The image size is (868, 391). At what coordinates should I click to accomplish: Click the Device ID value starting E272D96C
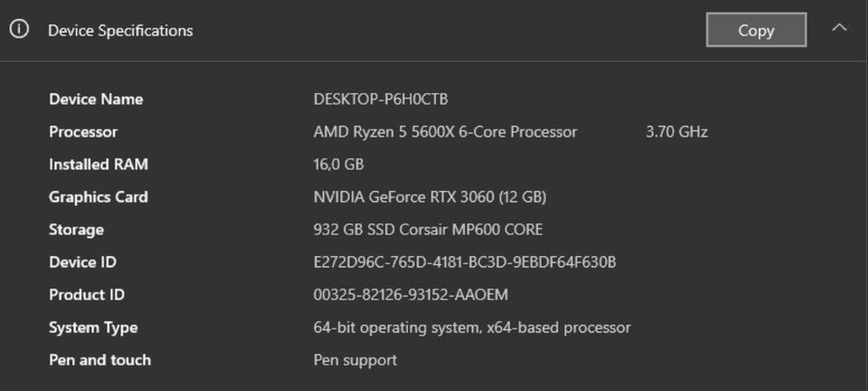coord(464,262)
